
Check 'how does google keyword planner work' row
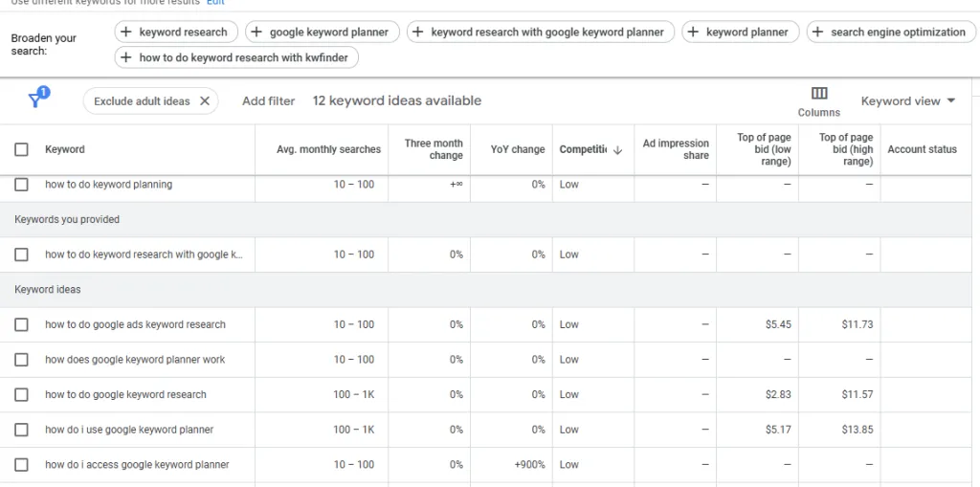pyautogui.click(x=21, y=360)
